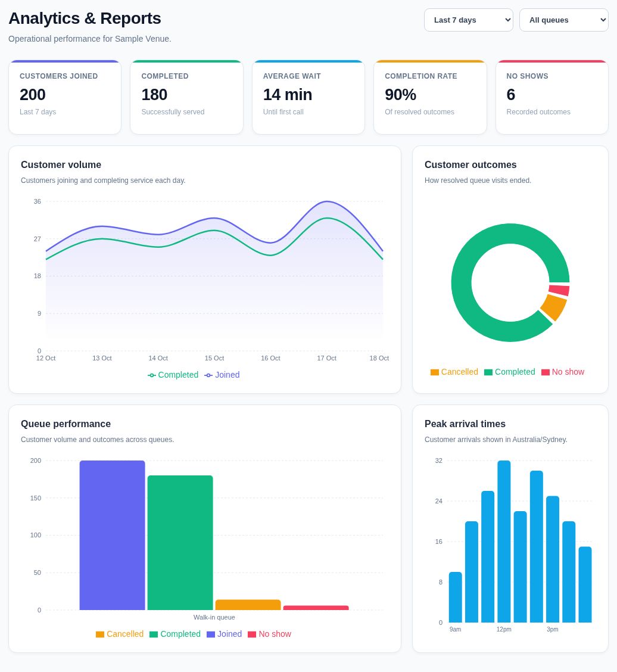Select the Completion Rate stat card
617x672 pixels.
coord(430,97)
